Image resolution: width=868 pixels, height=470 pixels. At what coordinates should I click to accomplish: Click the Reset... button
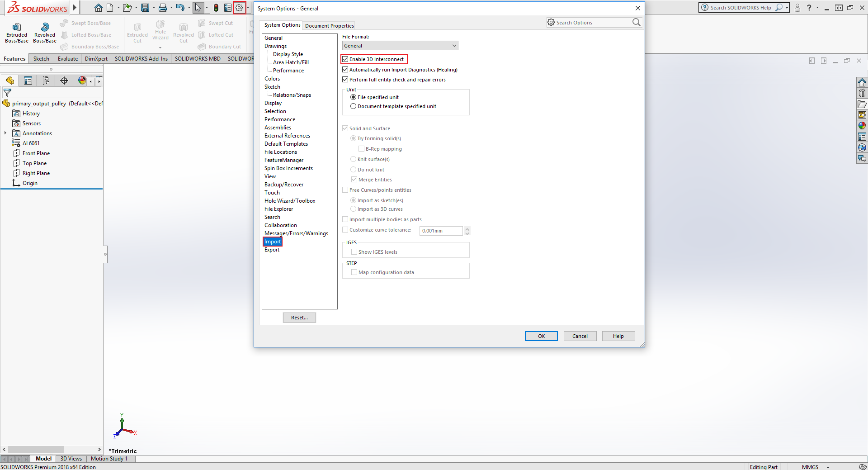coord(299,318)
